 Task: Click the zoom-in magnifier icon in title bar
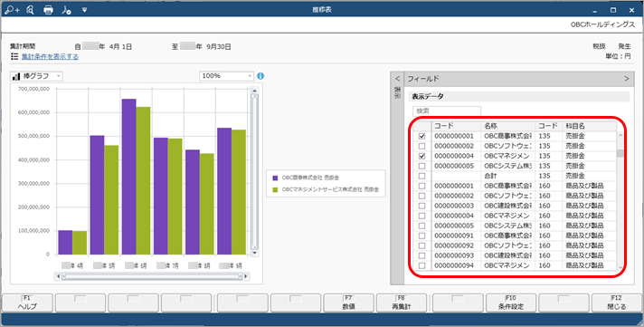tap(12, 10)
